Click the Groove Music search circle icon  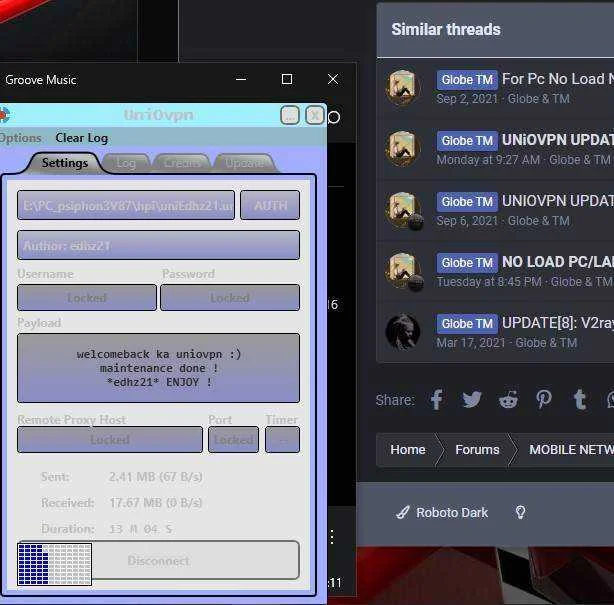[x=334, y=117]
